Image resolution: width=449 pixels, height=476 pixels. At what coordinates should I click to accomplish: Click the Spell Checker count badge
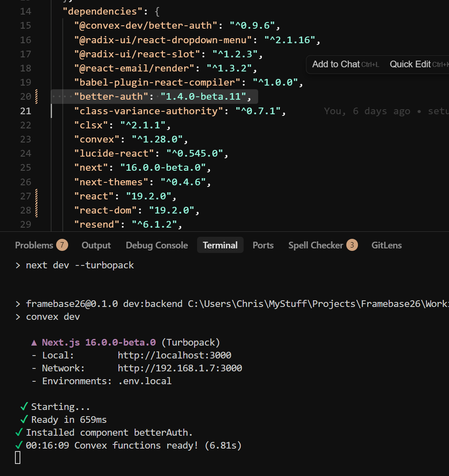352,245
